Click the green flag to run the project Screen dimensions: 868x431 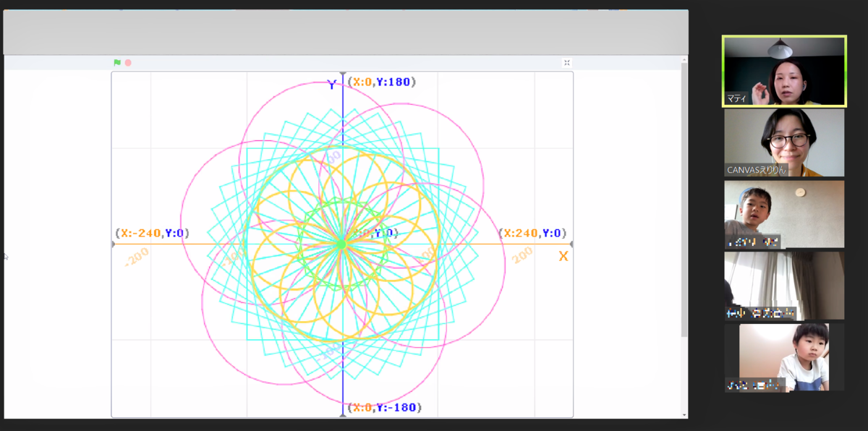(117, 63)
